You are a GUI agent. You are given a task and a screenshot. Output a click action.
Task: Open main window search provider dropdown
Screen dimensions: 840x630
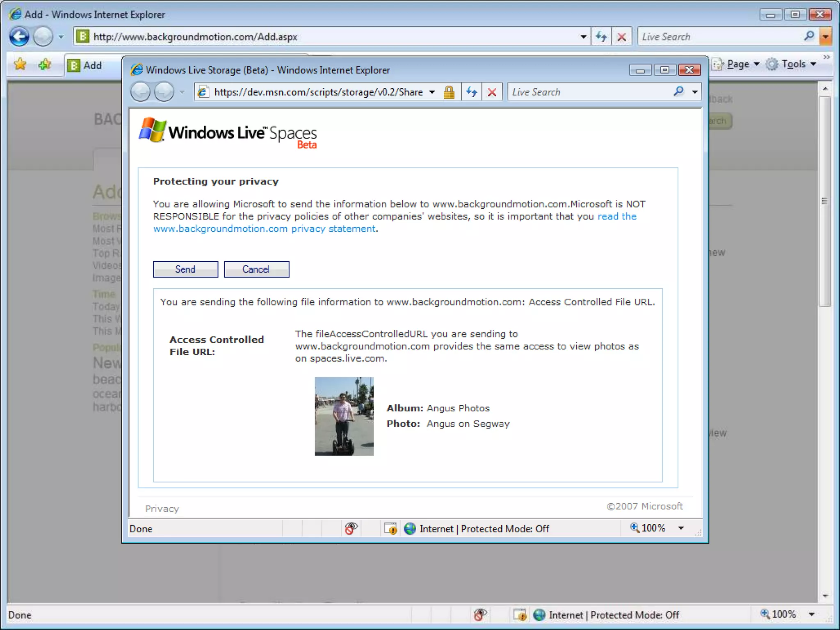(x=825, y=37)
